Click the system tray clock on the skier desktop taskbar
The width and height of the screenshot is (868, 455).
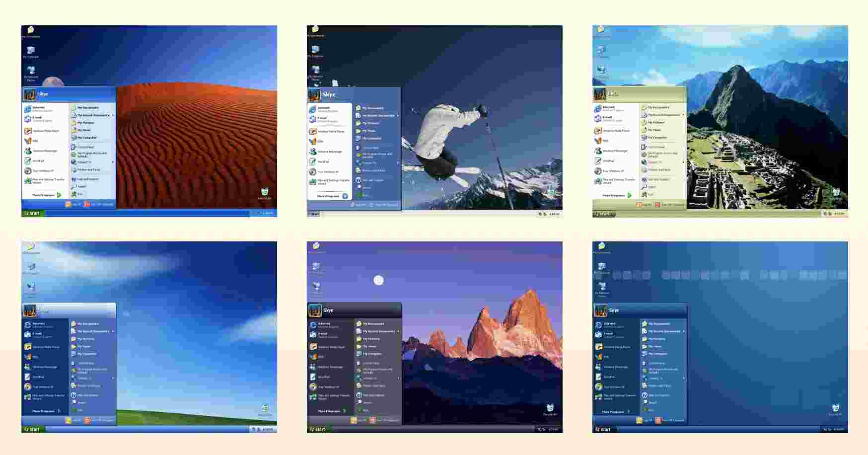pyautogui.click(x=554, y=214)
